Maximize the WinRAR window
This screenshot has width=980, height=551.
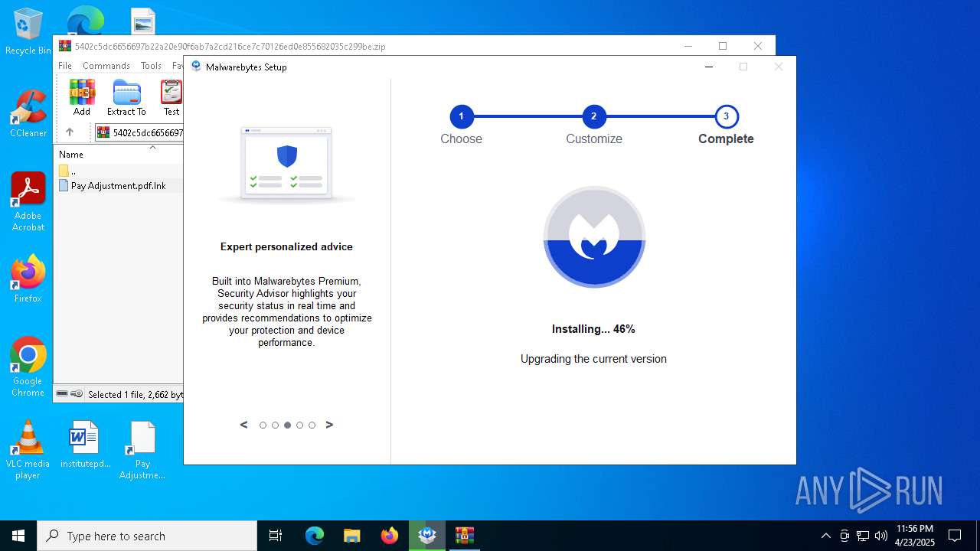[x=722, y=46]
